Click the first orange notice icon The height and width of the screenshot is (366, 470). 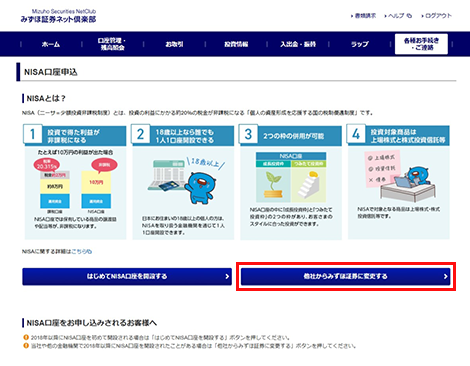tap(26, 337)
